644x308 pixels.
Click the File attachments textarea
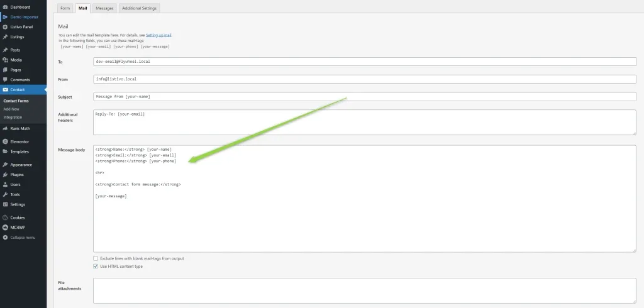coord(365,291)
